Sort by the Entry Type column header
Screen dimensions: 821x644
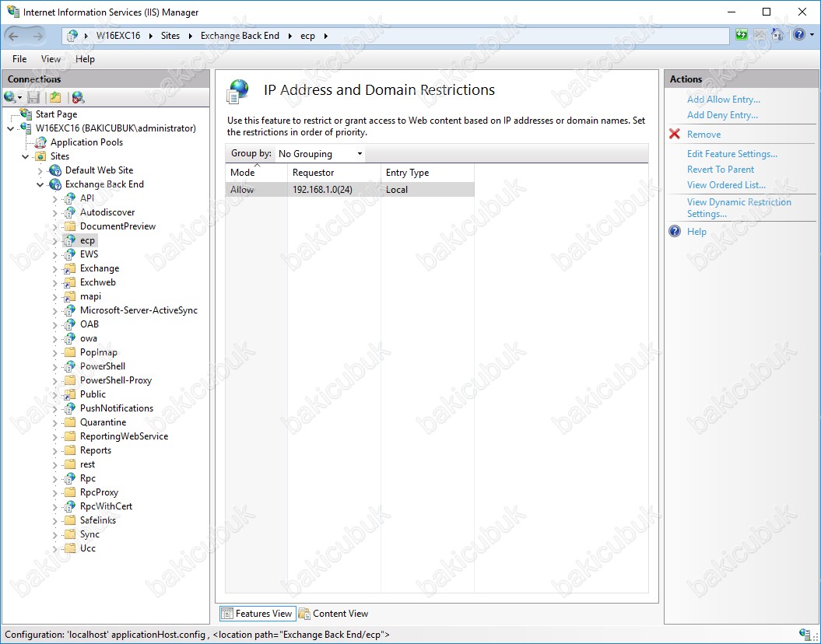(x=427, y=172)
